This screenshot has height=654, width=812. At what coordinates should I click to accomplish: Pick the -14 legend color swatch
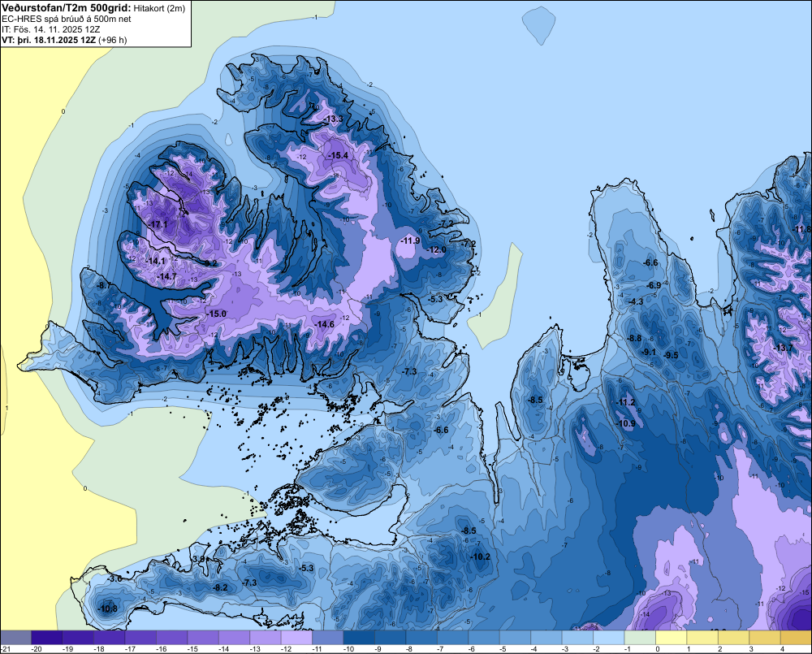click(234, 637)
